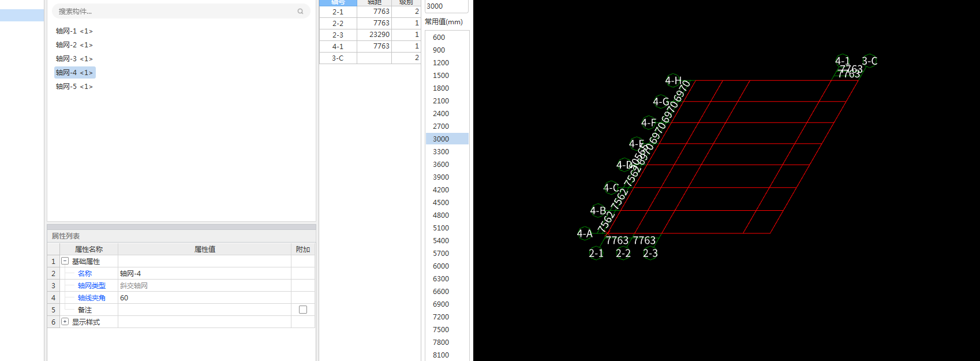This screenshot has height=361, width=980.
Task: Select 轴网-4 <1> in the component list
Action: pos(74,73)
